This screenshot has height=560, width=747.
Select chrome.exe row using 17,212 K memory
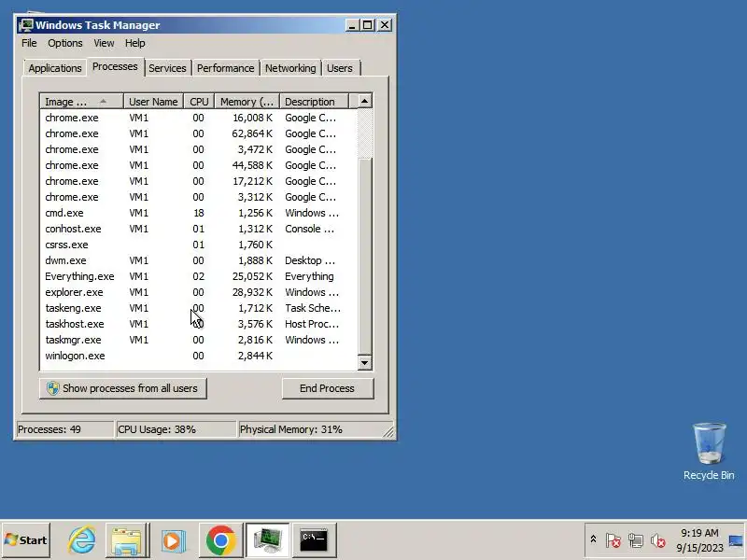click(198, 181)
